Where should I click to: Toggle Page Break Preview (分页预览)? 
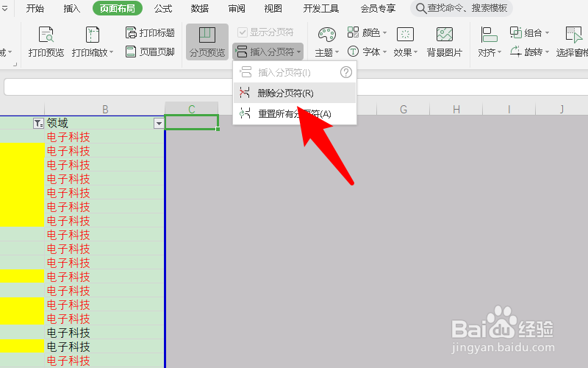coord(207,42)
